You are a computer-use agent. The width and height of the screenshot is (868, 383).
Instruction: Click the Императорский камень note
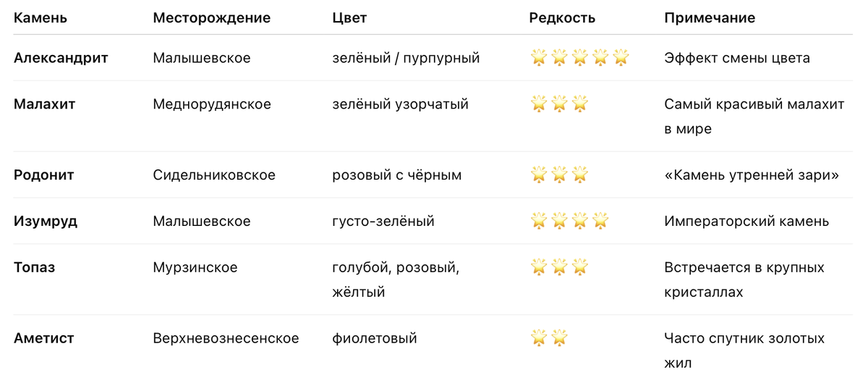(x=746, y=222)
